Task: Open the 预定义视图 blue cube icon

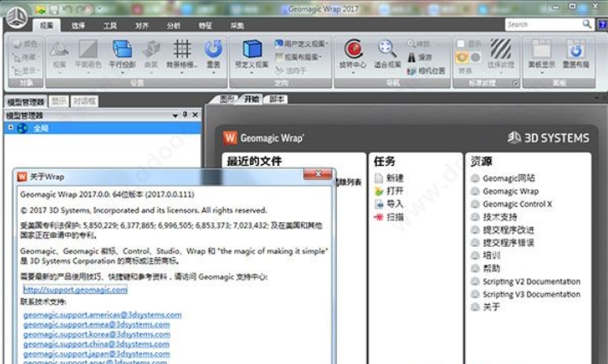Action: click(x=252, y=50)
